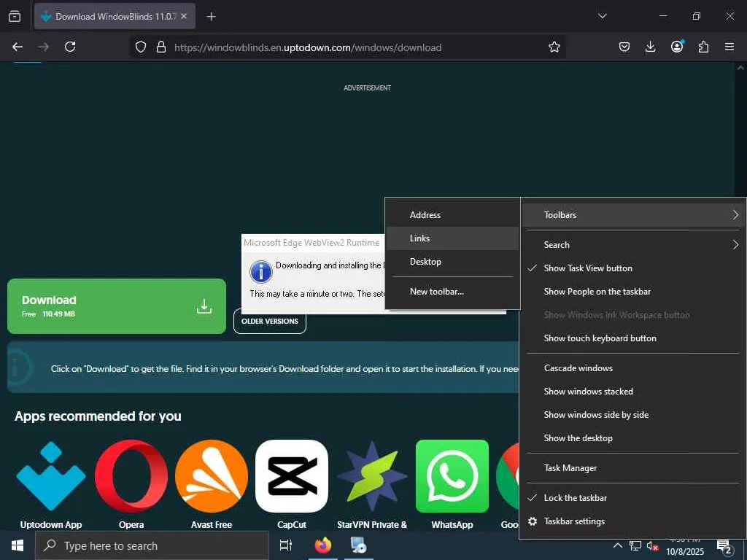Click the forward navigation arrow
This screenshot has width=747, height=560.
[x=43, y=47]
